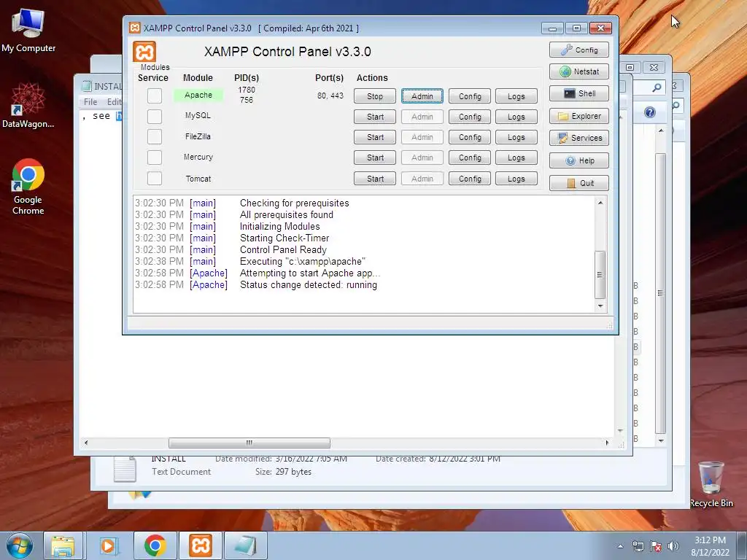Click the Explorer window's vertical scrollbar

pos(660,293)
